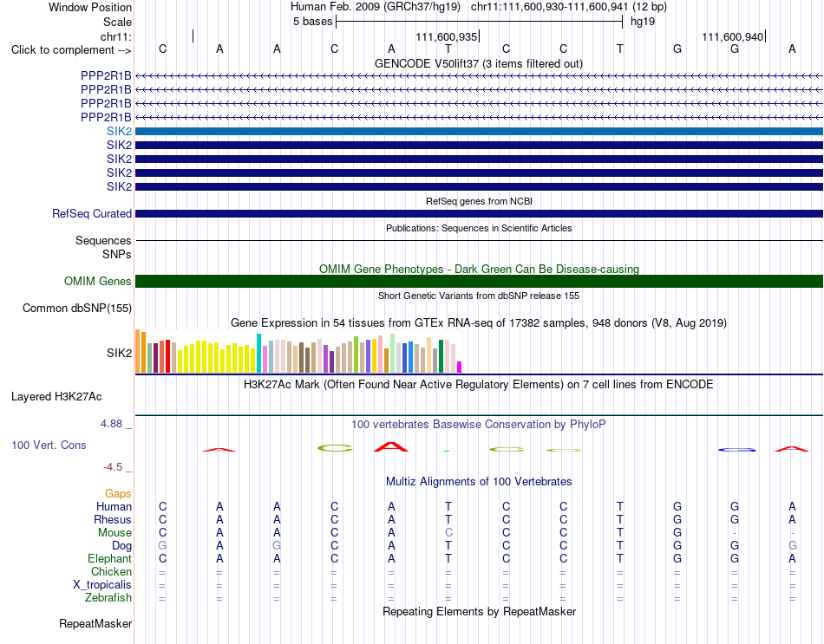Click the tallest red A PhyloP logo
Image resolution: width=824 pixels, height=644 pixels.
tap(390, 447)
